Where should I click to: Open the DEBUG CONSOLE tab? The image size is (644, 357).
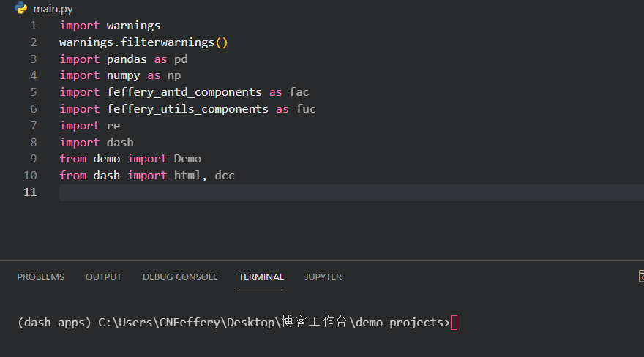pos(180,277)
